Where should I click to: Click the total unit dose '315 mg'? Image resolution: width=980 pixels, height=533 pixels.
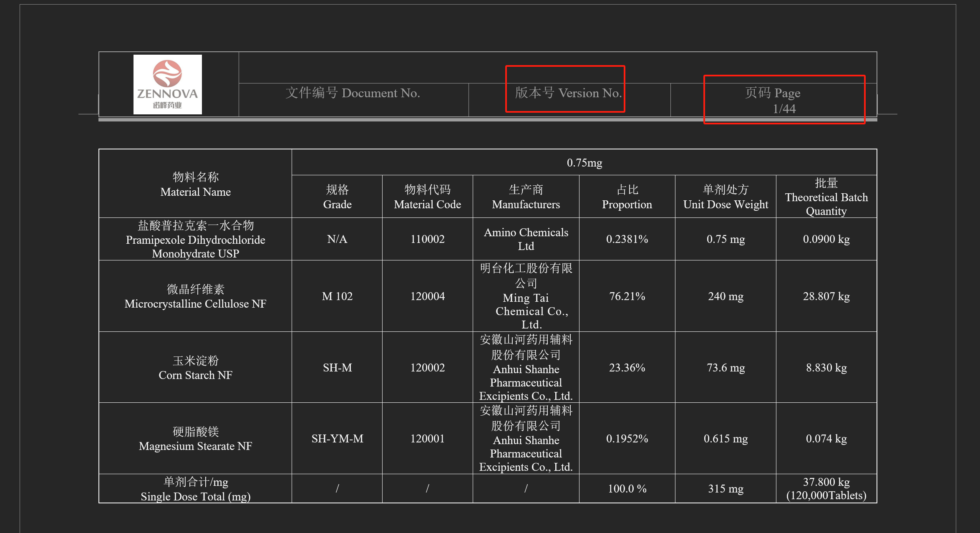tap(726, 489)
